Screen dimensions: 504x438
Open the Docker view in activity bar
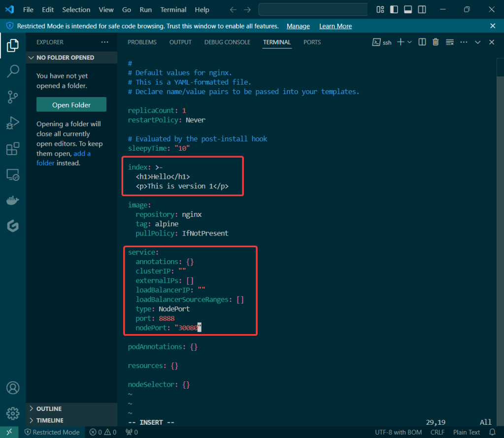13,200
